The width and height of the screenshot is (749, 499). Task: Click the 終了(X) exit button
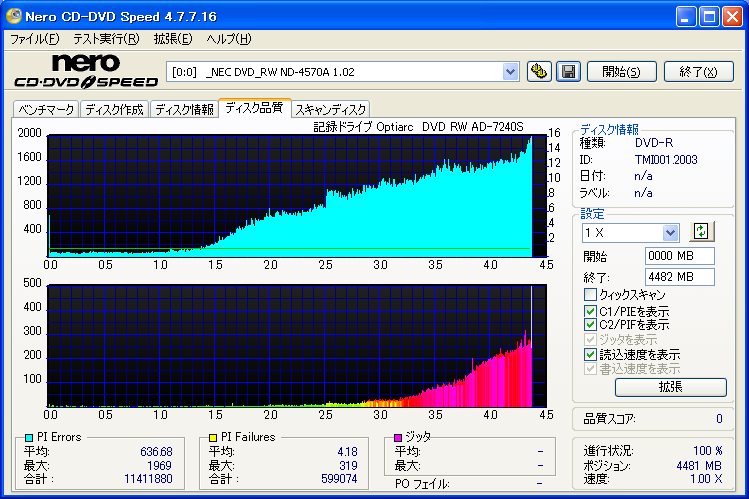click(x=698, y=72)
